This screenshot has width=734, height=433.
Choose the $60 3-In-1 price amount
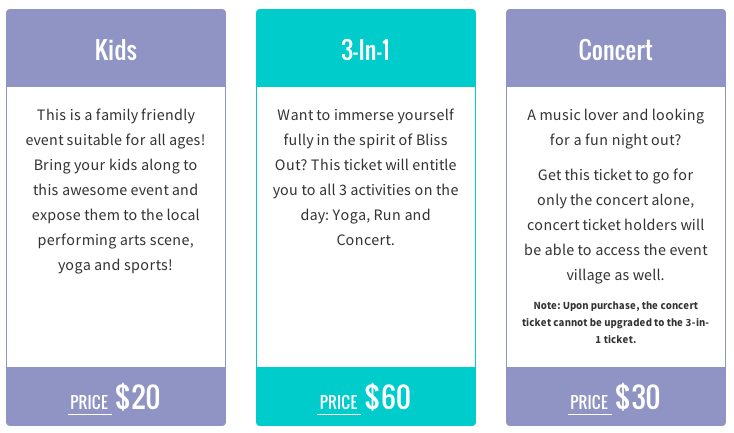388,397
